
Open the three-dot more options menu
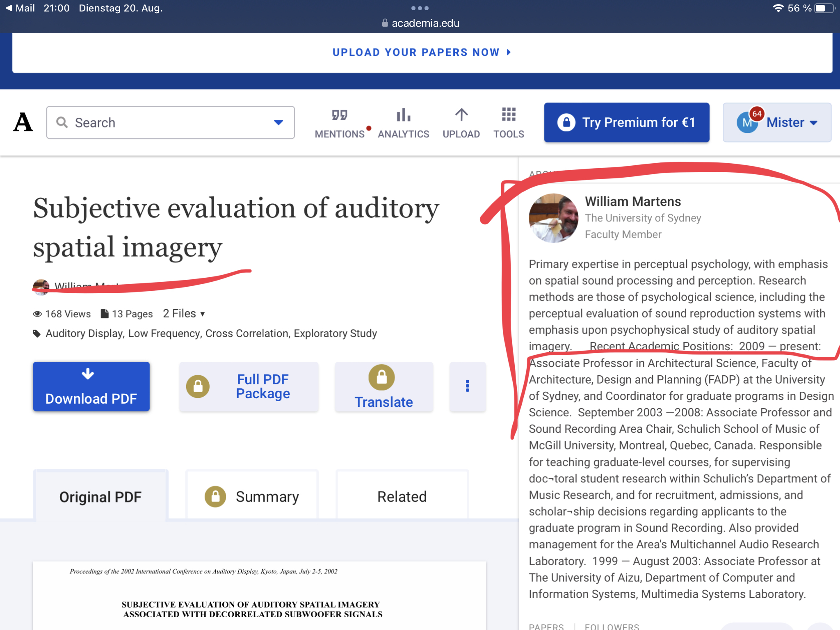click(468, 386)
